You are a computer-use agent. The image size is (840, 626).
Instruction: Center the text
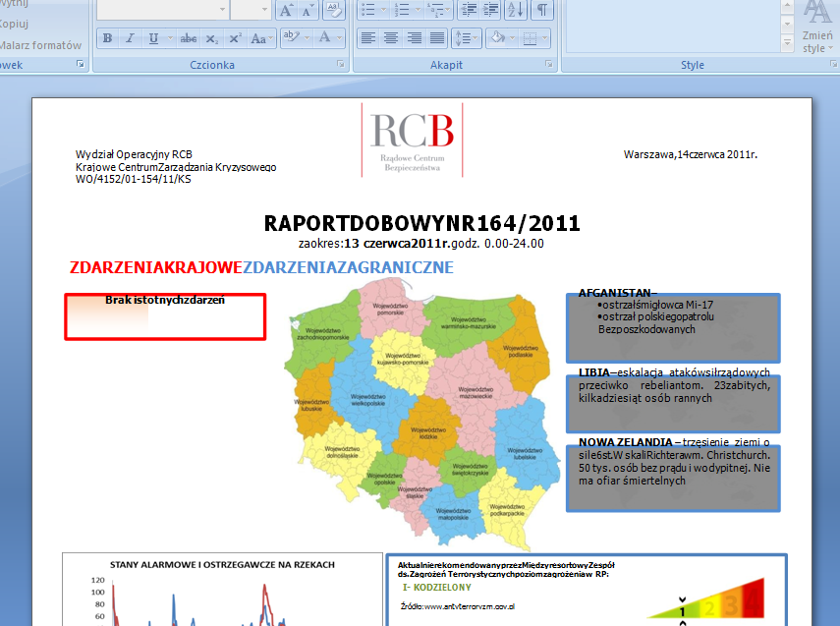point(391,38)
